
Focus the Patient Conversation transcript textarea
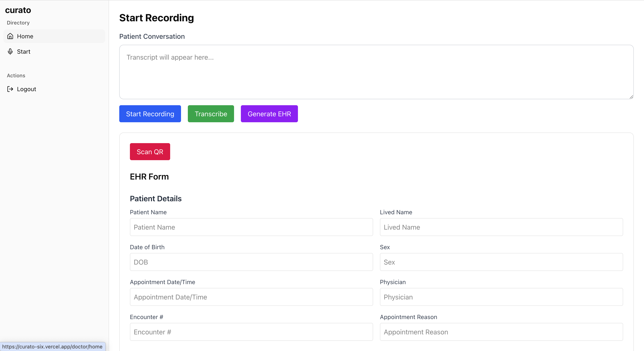376,72
